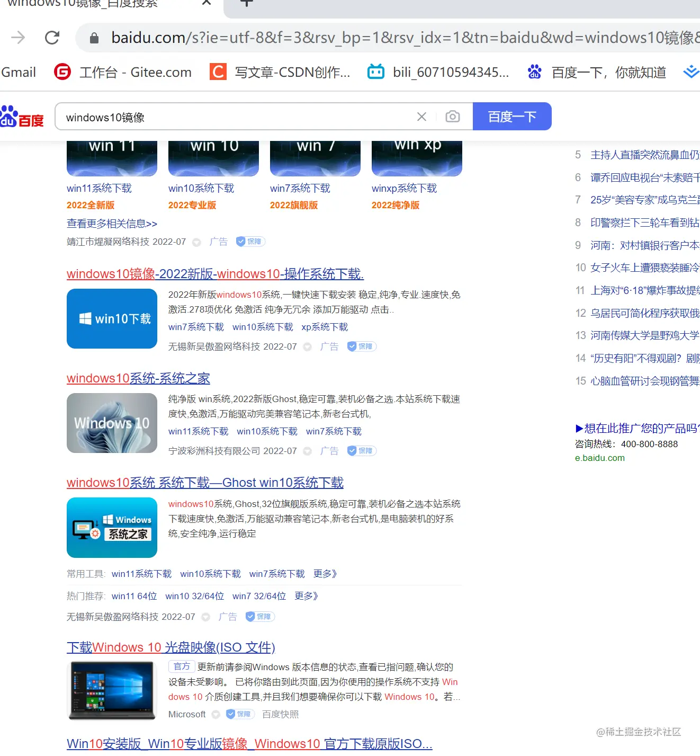The width and height of the screenshot is (700, 756).
Task: Open hot search item 9 河南：对村镇银行客户
Action: click(x=645, y=245)
